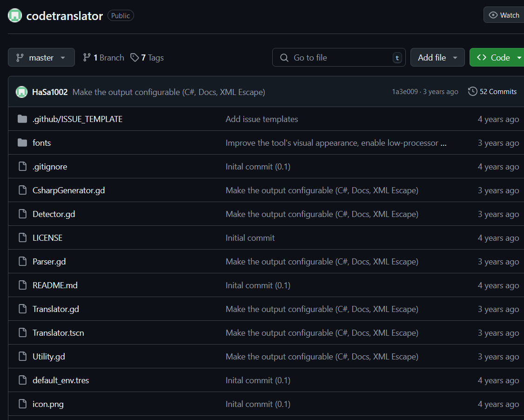524x420 pixels.
Task: View the 1 Branch list
Action: click(x=104, y=58)
